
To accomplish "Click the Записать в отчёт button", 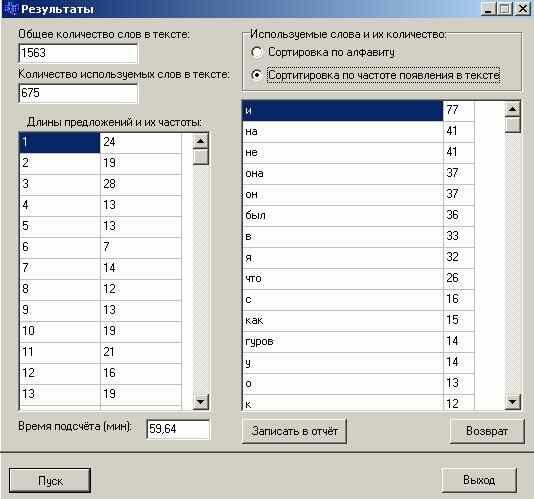I will (294, 431).
